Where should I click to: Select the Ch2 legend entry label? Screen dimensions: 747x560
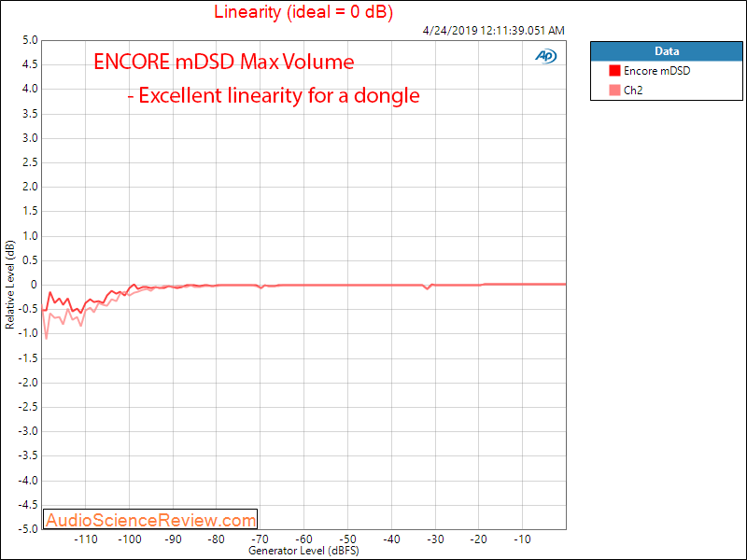point(633,91)
